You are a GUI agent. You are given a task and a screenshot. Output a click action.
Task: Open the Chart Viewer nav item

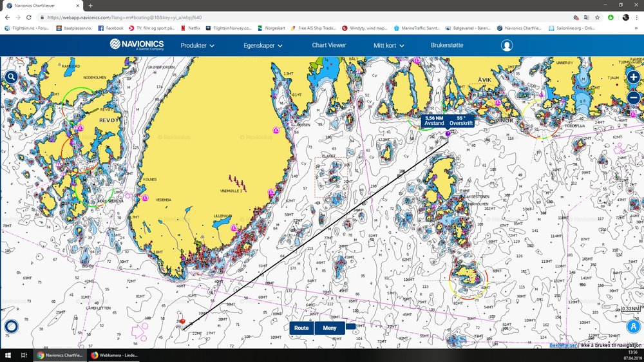(329, 45)
